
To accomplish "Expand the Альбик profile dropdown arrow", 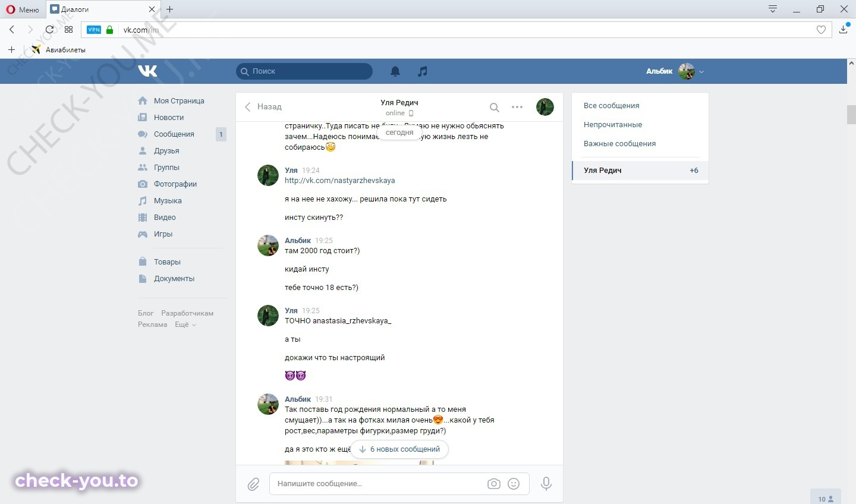I will [701, 71].
